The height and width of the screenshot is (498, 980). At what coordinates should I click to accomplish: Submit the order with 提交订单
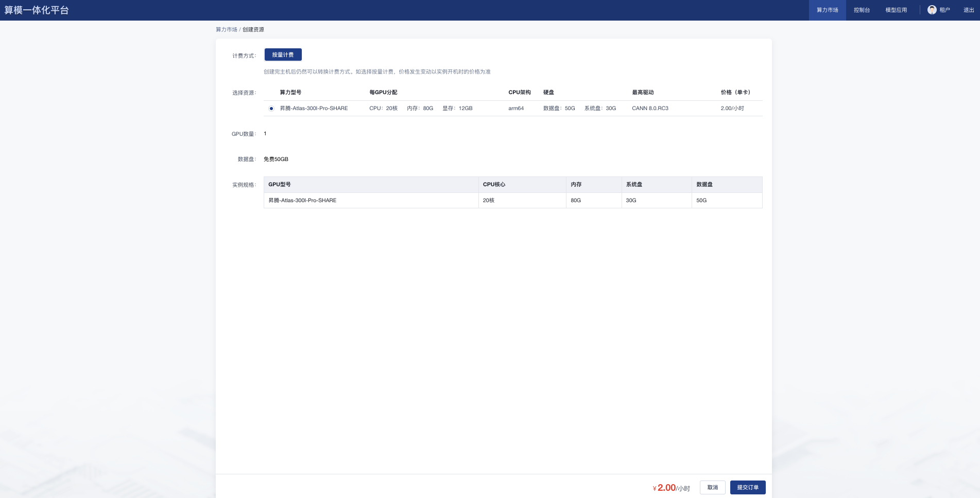747,487
